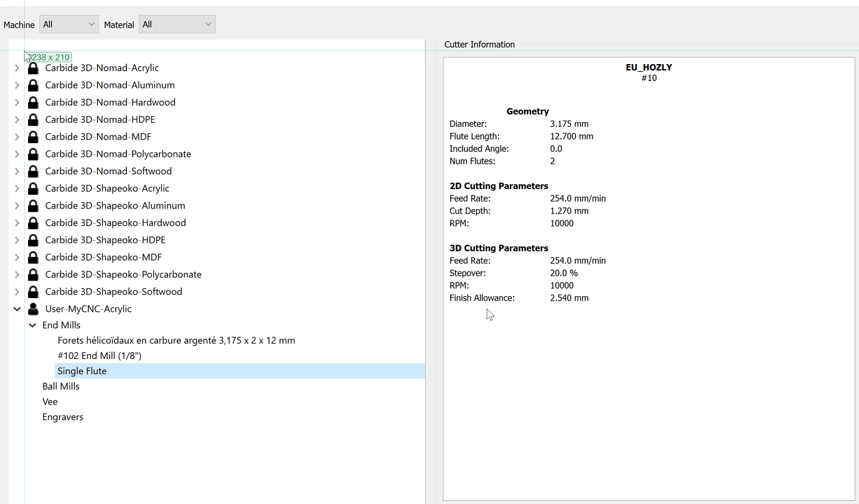This screenshot has width=859, height=504.
Task: Select Carbide 3D-Shapeoko-MDF row
Action: [103, 257]
